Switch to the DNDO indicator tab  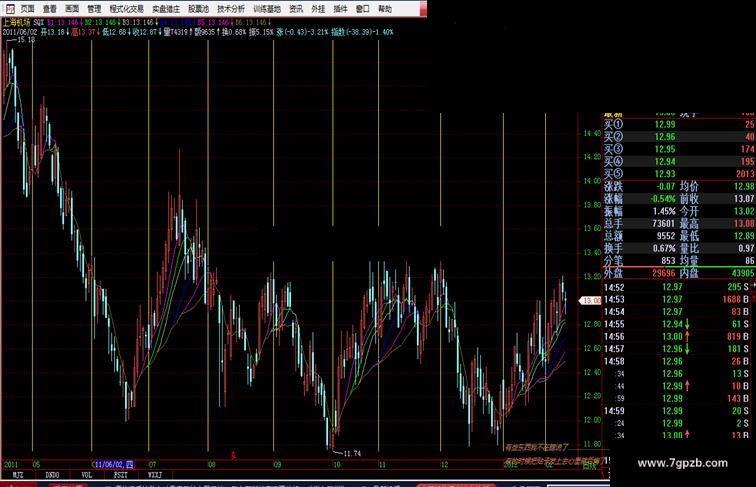point(52,475)
